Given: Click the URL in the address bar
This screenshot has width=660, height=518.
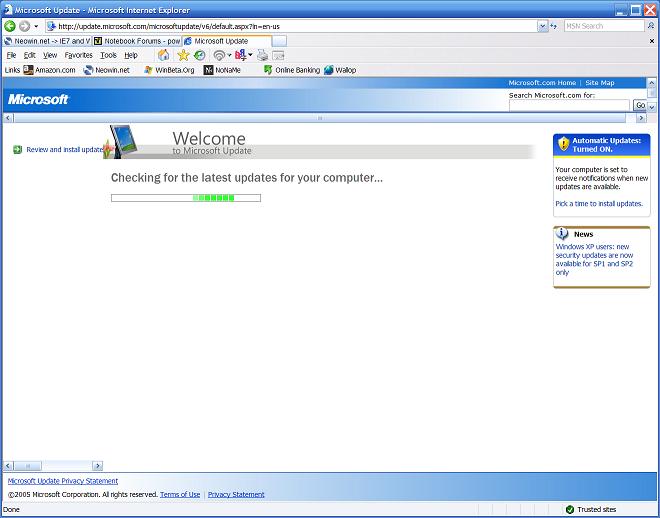Looking at the screenshot, I should tap(169, 27).
